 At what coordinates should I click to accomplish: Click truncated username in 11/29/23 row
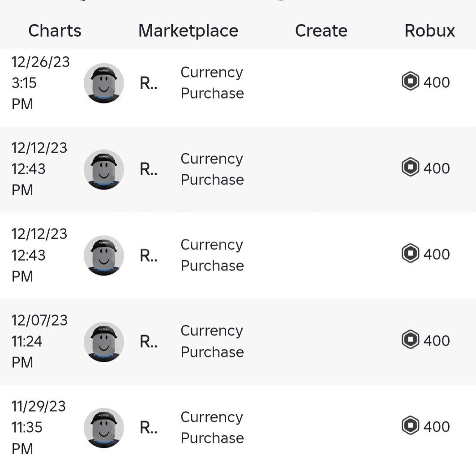click(x=148, y=428)
